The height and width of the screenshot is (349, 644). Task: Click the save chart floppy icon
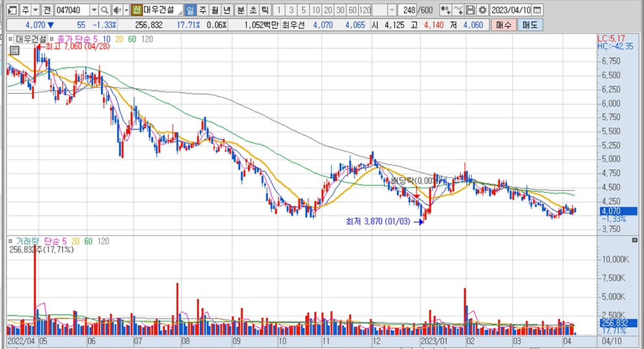coord(471,10)
